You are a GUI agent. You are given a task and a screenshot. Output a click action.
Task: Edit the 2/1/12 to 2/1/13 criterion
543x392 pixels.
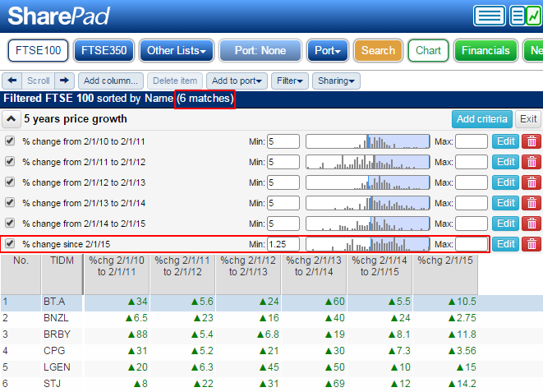tap(505, 182)
